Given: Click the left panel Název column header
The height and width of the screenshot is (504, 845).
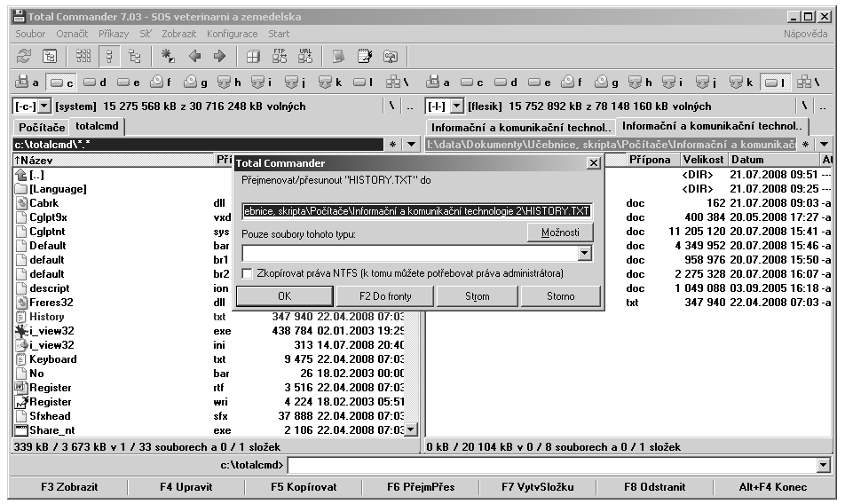Looking at the screenshot, I should [x=113, y=160].
